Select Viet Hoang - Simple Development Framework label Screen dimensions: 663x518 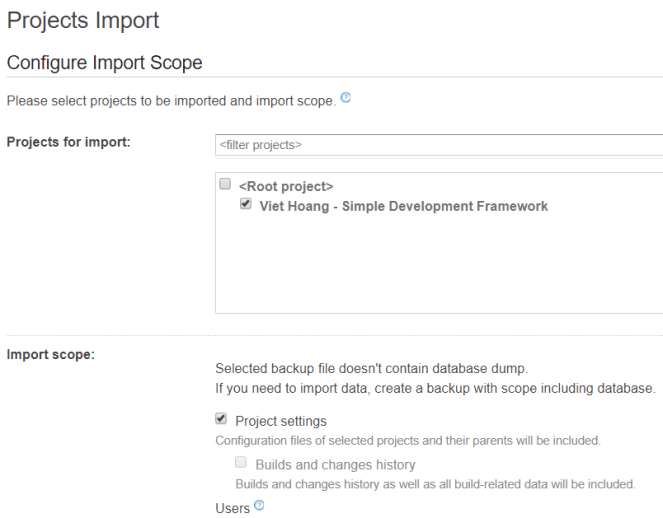[403, 206]
